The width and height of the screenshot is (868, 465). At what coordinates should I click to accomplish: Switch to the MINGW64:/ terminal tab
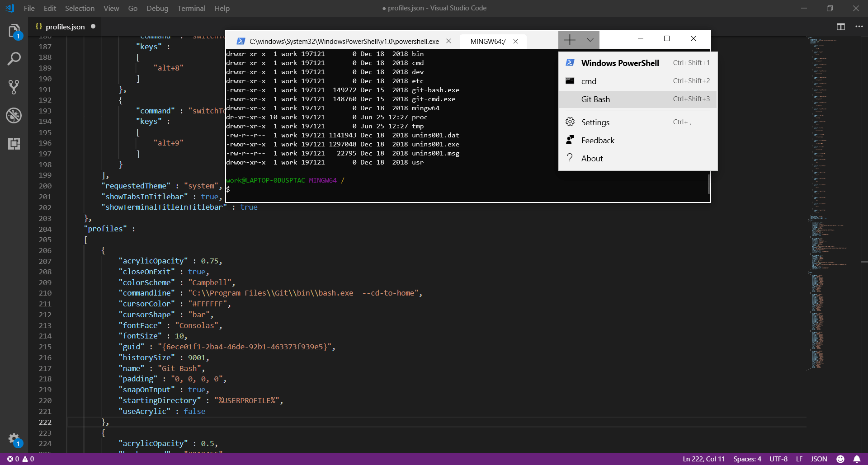pos(487,41)
